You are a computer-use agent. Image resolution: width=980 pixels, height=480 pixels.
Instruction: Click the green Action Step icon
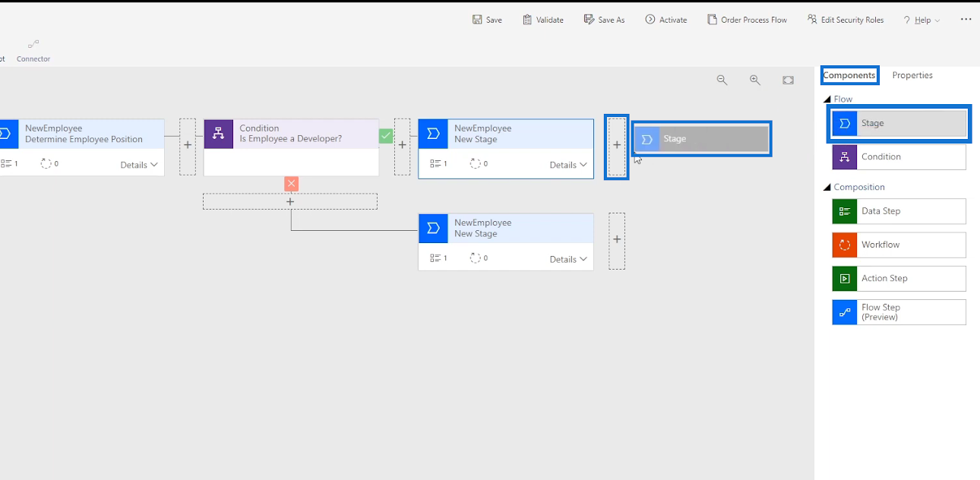coord(844,278)
